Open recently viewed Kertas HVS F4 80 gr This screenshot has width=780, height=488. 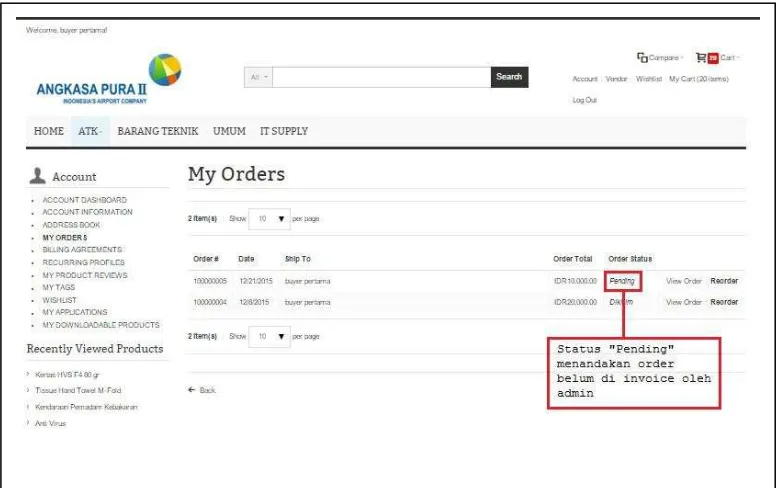coord(67,375)
